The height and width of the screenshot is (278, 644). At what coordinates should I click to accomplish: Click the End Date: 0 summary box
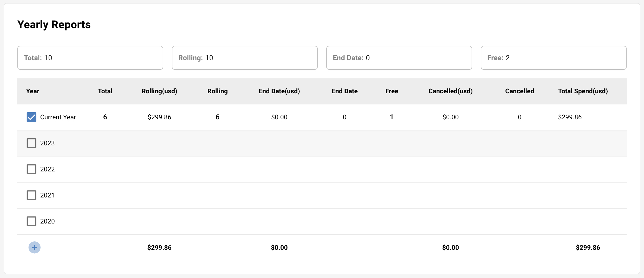click(399, 58)
